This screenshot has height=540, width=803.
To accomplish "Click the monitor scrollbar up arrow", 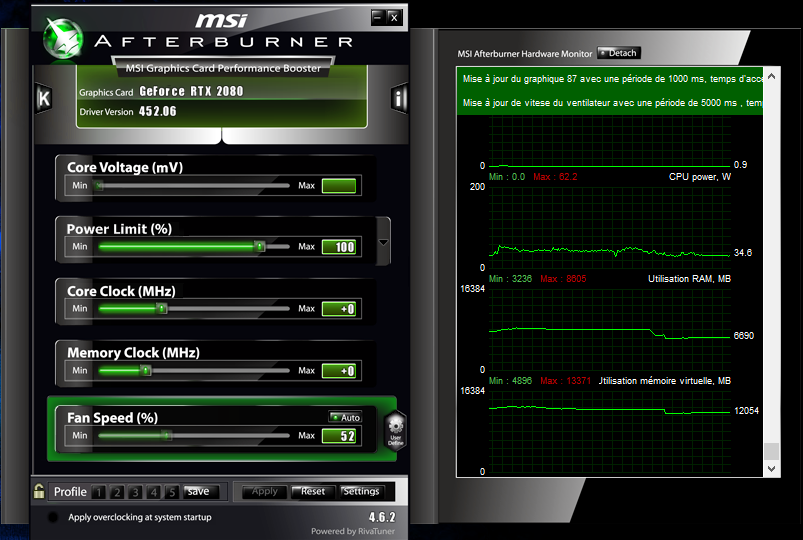I will [x=772, y=76].
